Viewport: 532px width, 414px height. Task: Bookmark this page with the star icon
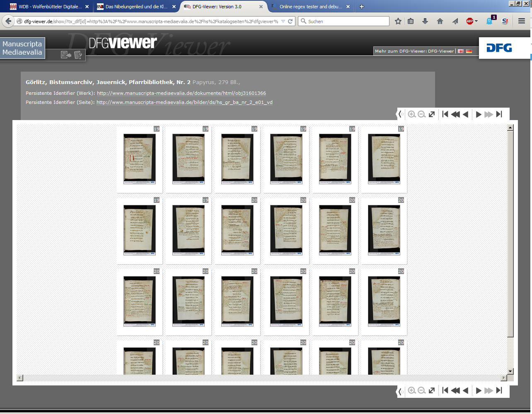coord(398,21)
